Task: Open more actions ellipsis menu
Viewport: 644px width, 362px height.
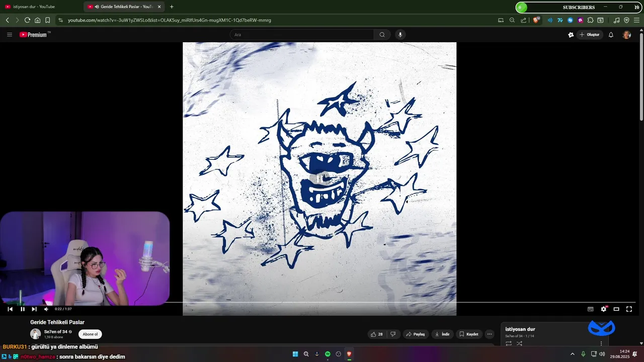Action: click(490, 334)
